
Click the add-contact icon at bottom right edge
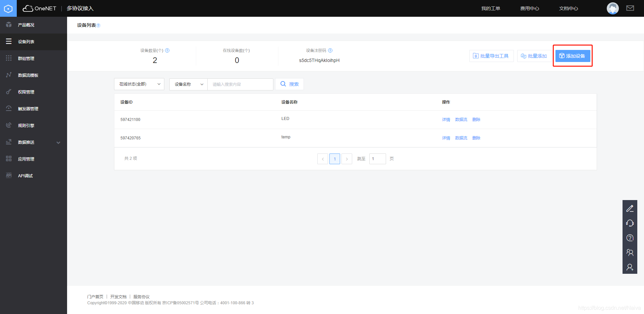[630, 267]
